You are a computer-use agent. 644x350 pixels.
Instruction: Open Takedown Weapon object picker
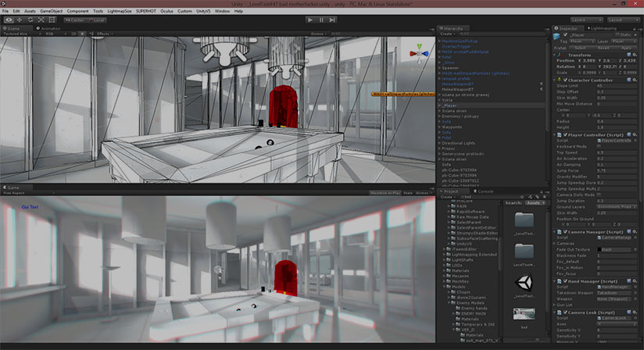pos(635,293)
